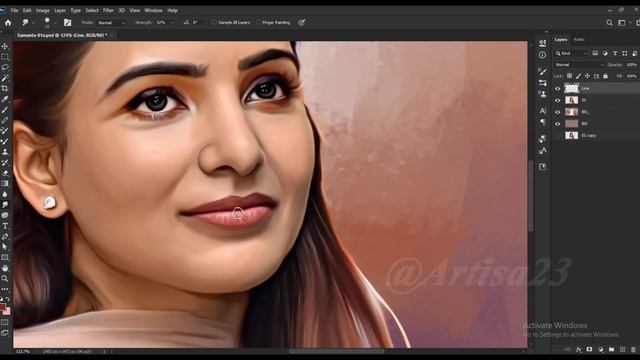
Task: Select the Gradient tool
Action: 5,184
